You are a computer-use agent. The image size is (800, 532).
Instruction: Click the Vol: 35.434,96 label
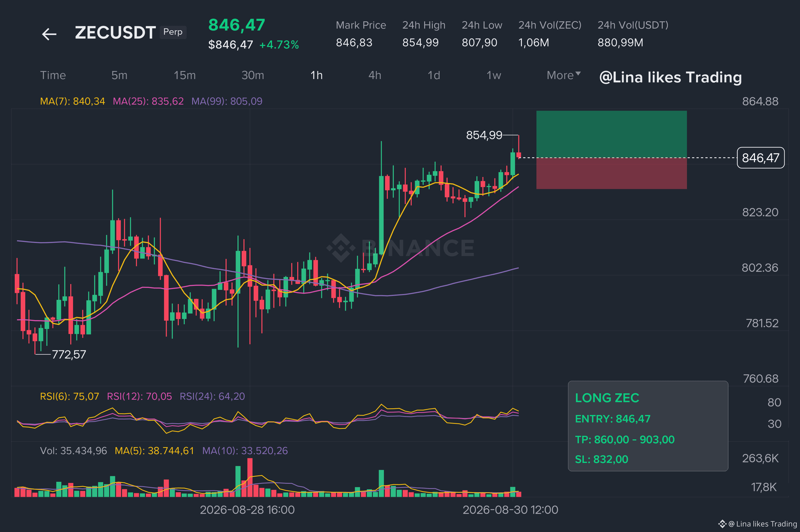click(73, 451)
